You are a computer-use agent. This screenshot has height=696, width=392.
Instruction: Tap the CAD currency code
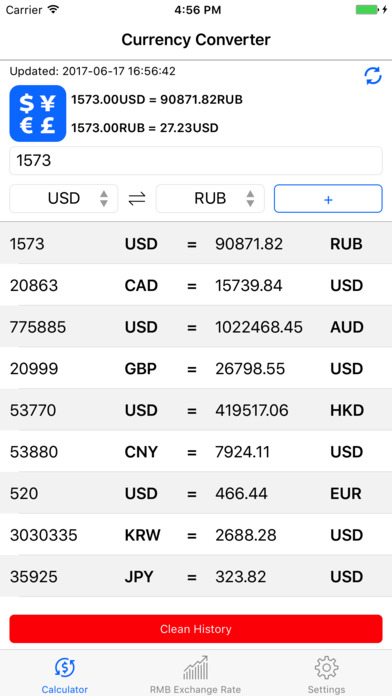click(x=141, y=285)
